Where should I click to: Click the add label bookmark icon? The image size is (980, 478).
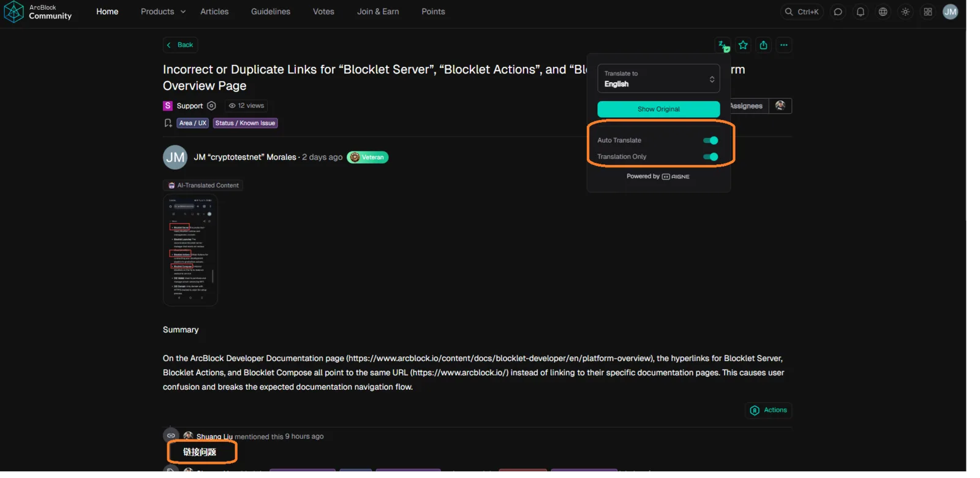pos(168,123)
